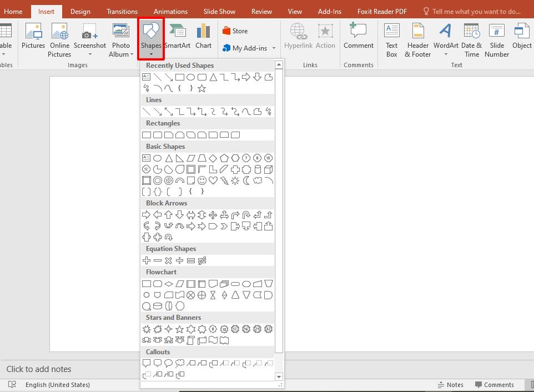Screen dimensions: 534x392
Task: Select the Cloud shape in Basic Shapes
Action: click(x=258, y=180)
